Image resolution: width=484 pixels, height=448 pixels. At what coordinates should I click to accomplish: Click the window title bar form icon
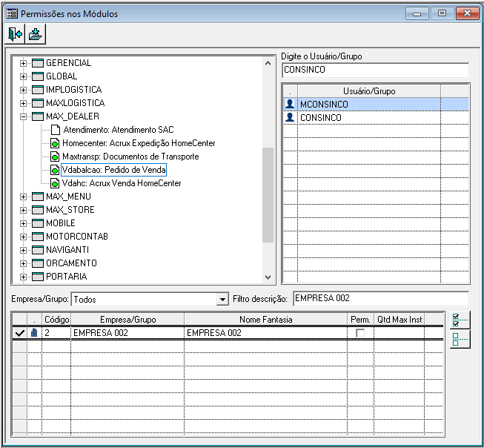click(x=12, y=14)
